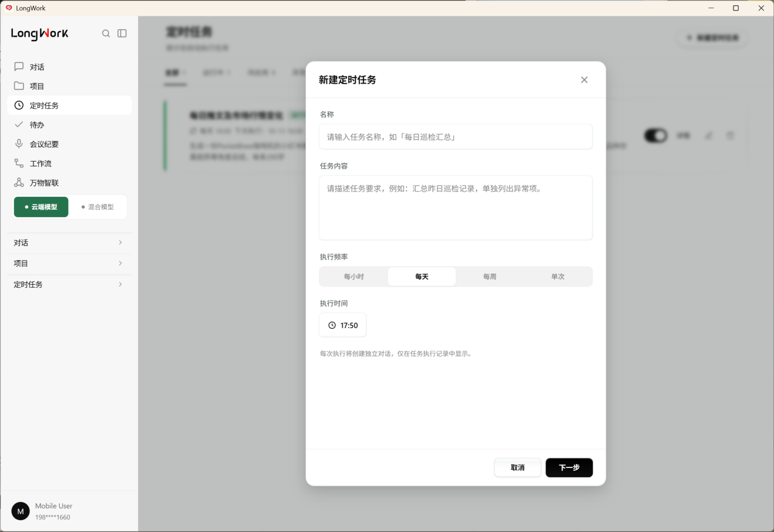Image resolution: width=774 pixels, height=532 pixels.
Task: Switch to 云端模型 mode
Action: [41, 207]
